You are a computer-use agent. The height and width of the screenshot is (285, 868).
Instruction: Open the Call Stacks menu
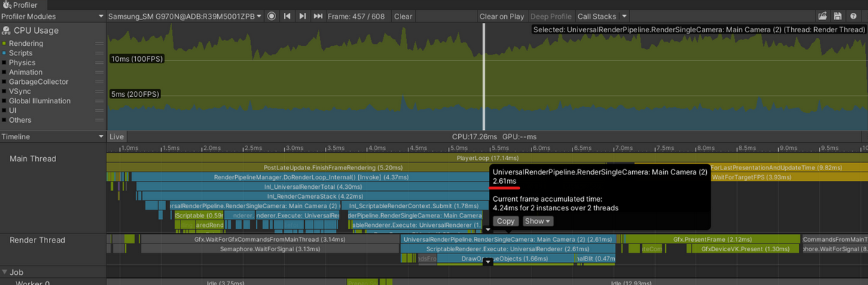[602, 16]
